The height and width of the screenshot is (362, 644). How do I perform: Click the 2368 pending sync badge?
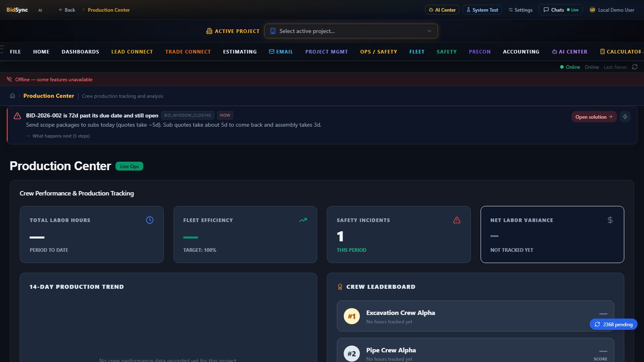point(613,324)
